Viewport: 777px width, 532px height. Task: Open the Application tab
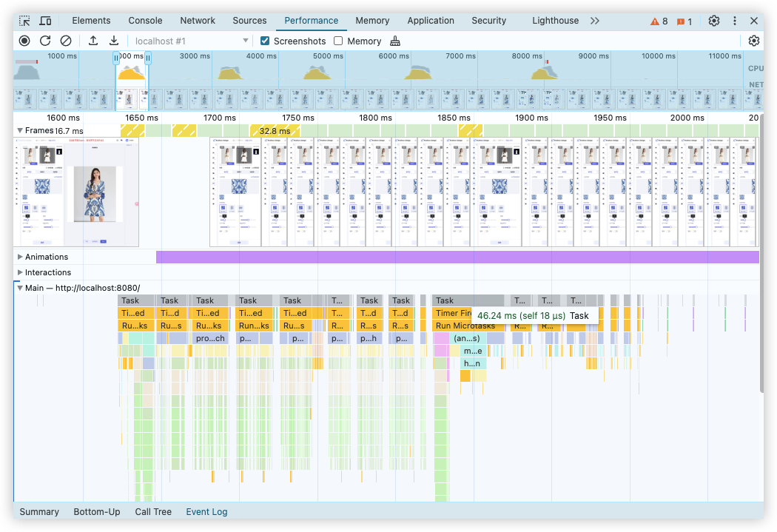click(431, 21)
